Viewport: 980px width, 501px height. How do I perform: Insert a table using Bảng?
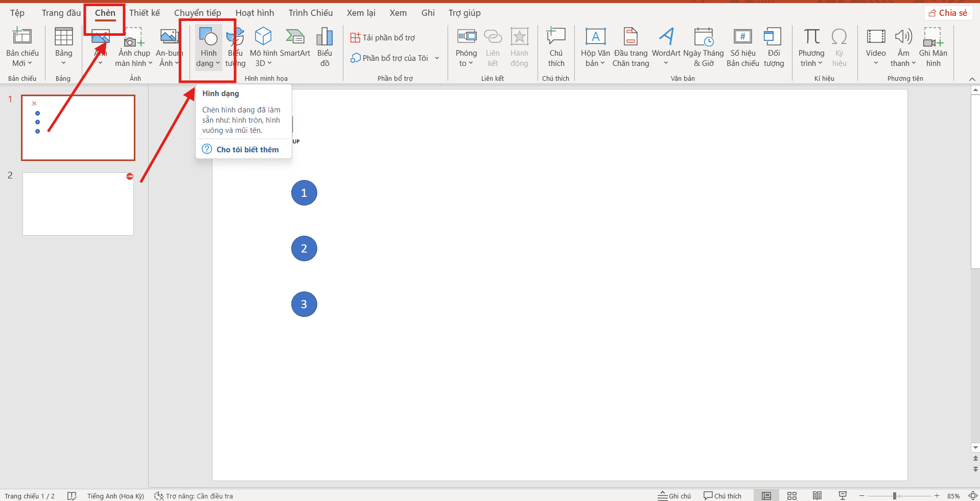63,46
